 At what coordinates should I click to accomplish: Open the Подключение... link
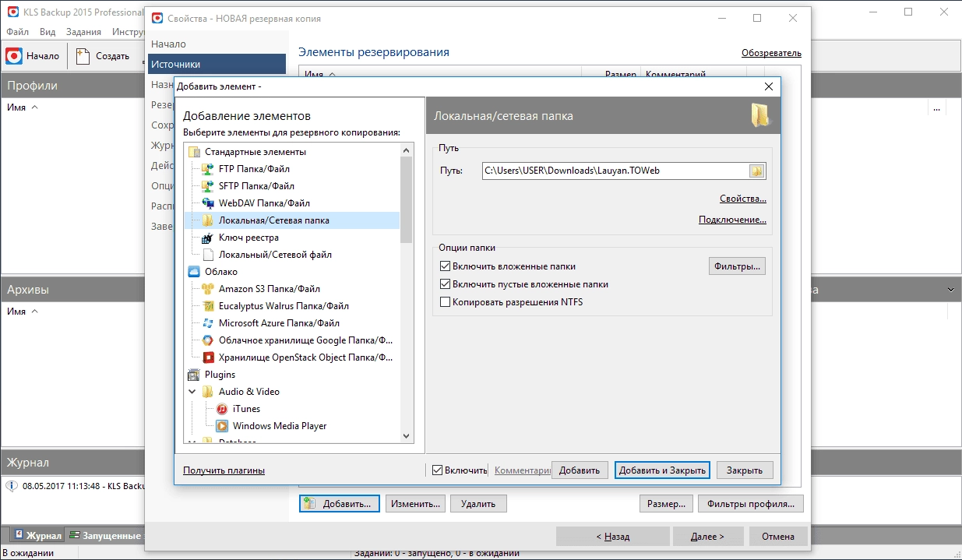pos(733,220)
